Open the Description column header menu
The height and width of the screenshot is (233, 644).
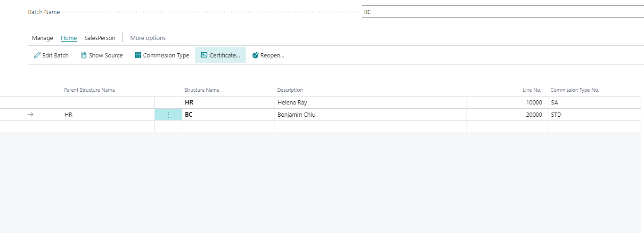click(290, 90)
